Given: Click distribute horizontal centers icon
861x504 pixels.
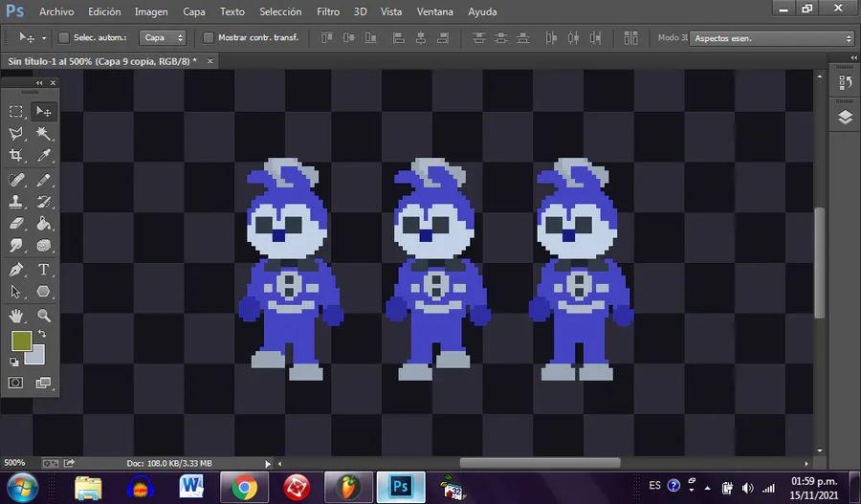Looking at the screenshot, I should (573, 38).
